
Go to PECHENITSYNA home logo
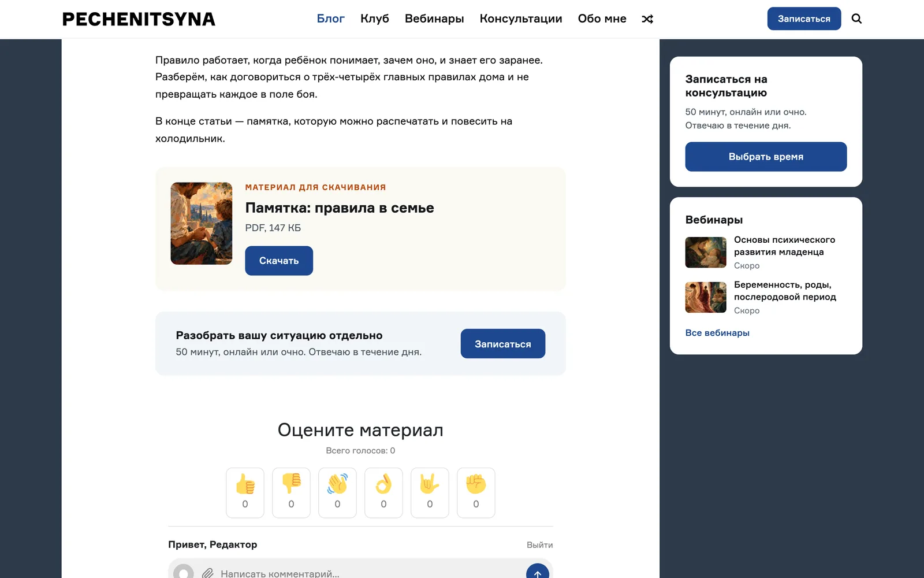click(x=139, y=19)
